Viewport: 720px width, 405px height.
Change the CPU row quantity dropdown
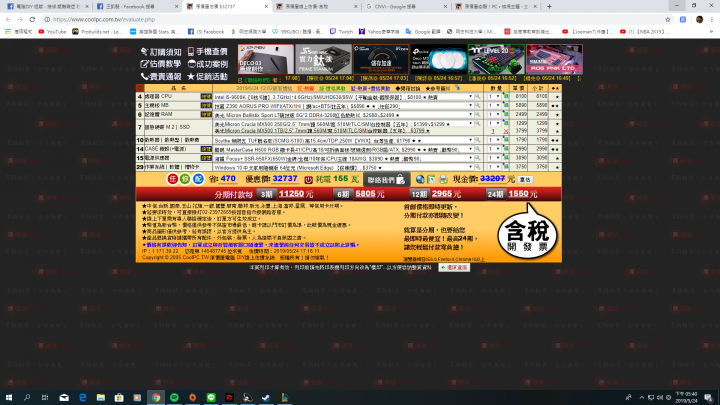click(x=494, y=97)
